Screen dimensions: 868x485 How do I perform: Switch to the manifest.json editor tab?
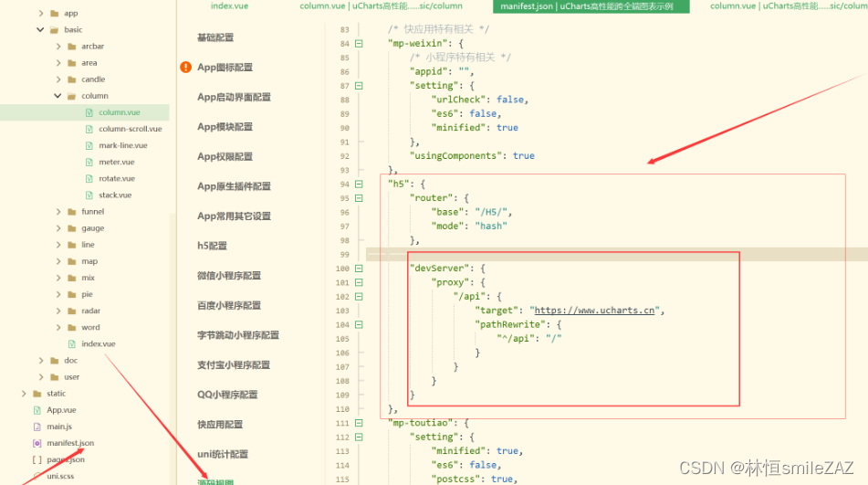point(591,6)
